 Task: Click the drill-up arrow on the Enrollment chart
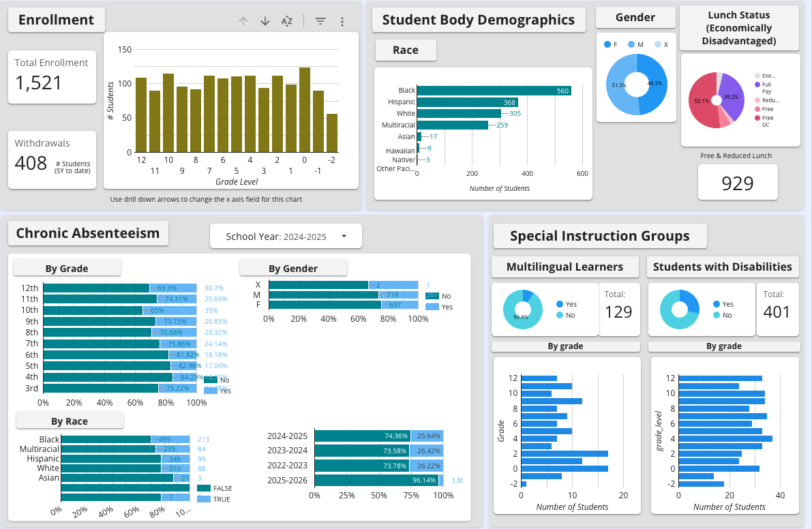coord(243,21)
